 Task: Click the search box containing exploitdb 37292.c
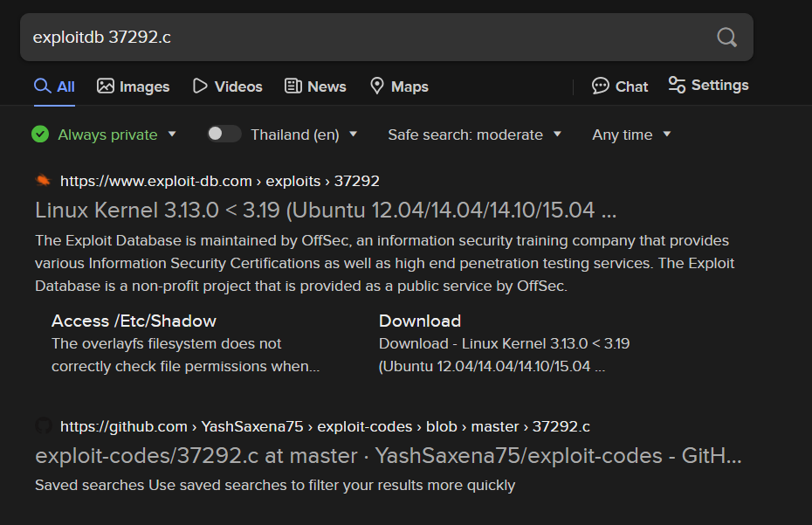[367, 37]
